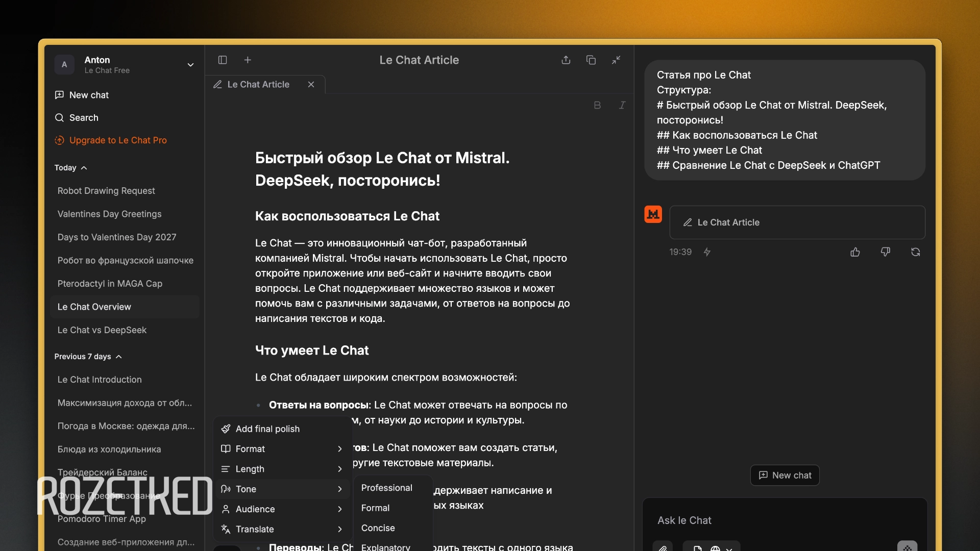The width and height of the screenshot is (980, 551).
Task: Click the regenerate response icon
Action: [x=916, y=252]
